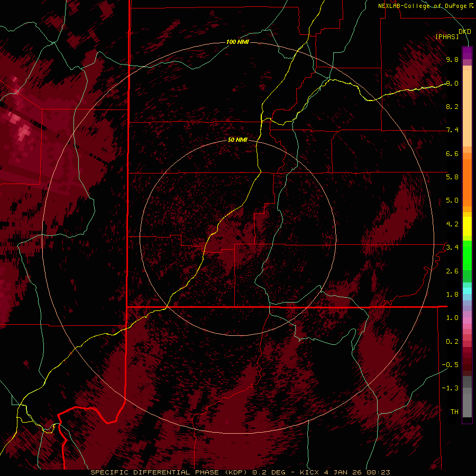Click the 4.2 scale value

(x=452, y=224)
